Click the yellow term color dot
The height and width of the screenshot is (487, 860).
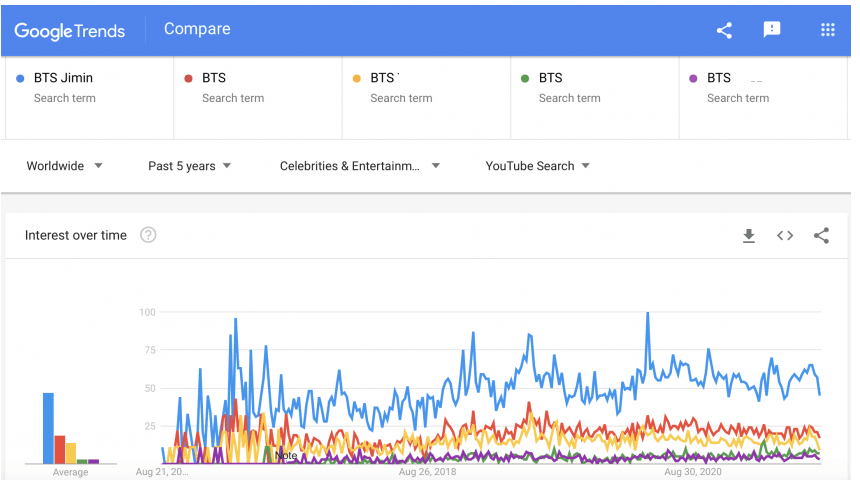tap(357, 78)
